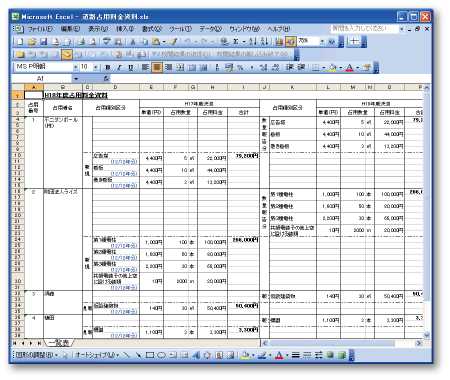Toggle Italic formatting
This screenshot has height=380, width=450.
pos(119,68)
